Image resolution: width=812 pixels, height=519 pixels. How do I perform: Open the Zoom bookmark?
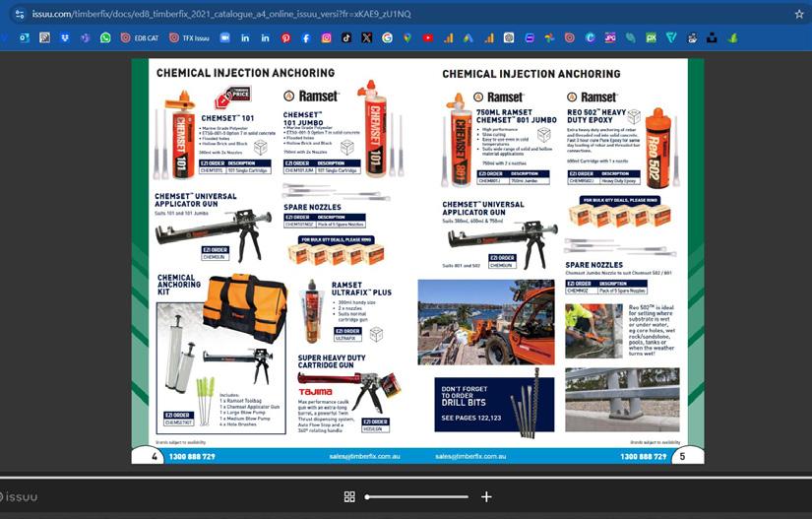point(224,37)
